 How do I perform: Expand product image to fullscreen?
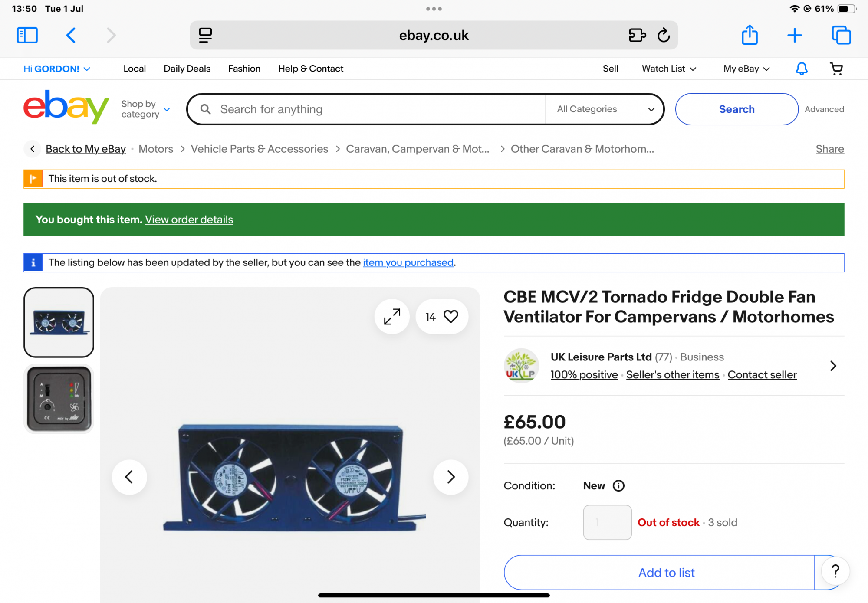392,317
